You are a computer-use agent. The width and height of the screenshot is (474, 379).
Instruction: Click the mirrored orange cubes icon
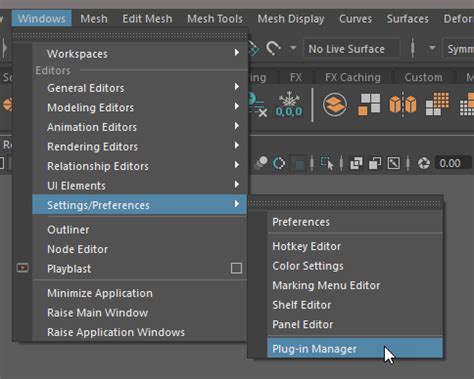(x=403, y=104)
